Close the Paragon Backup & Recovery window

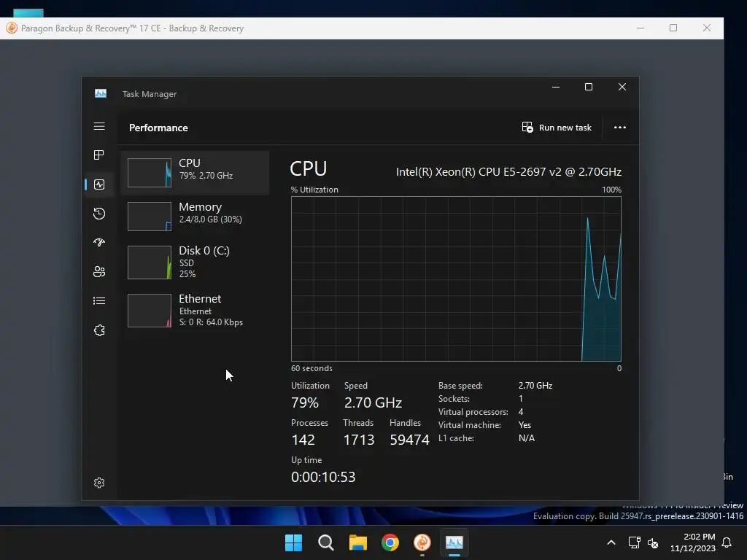(x=707, y=28)
